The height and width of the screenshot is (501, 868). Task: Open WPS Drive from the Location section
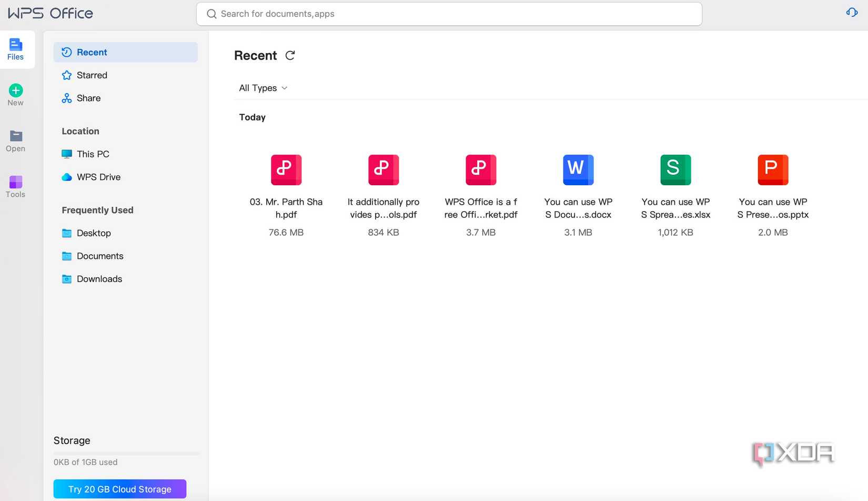(x=99, y=177)
